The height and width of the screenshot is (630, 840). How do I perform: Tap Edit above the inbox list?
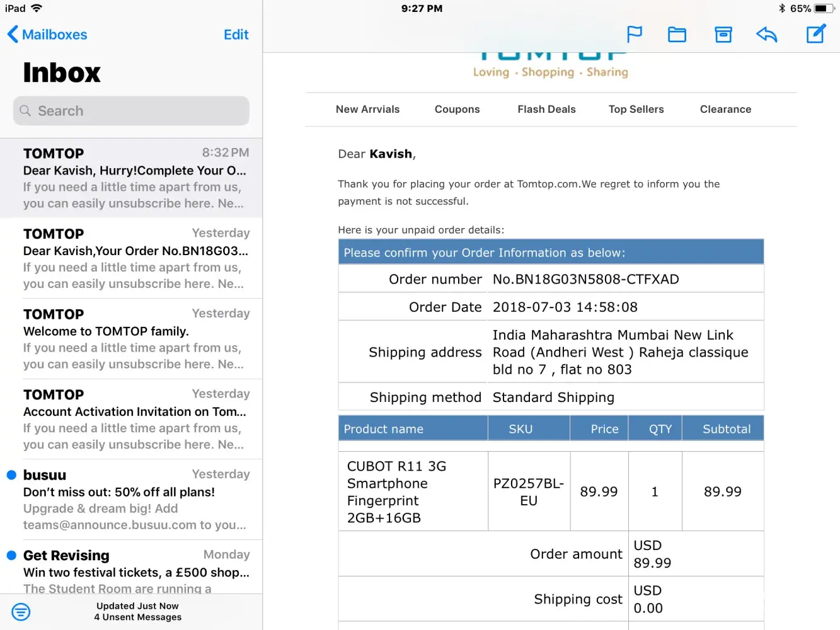point(236,35)
